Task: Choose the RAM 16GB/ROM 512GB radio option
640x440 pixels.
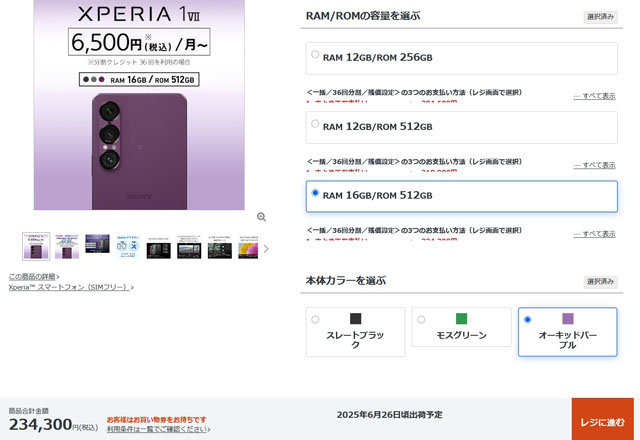Action: (x=315, y=192)
